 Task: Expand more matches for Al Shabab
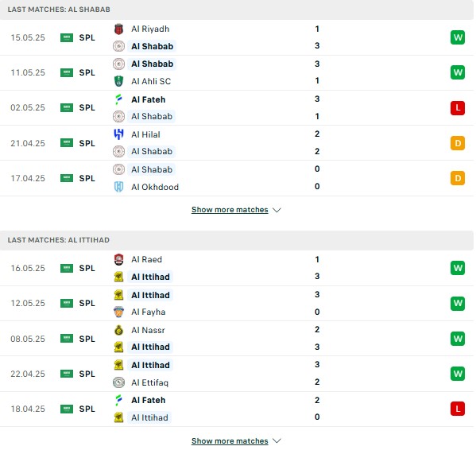[x=230, y=210]
